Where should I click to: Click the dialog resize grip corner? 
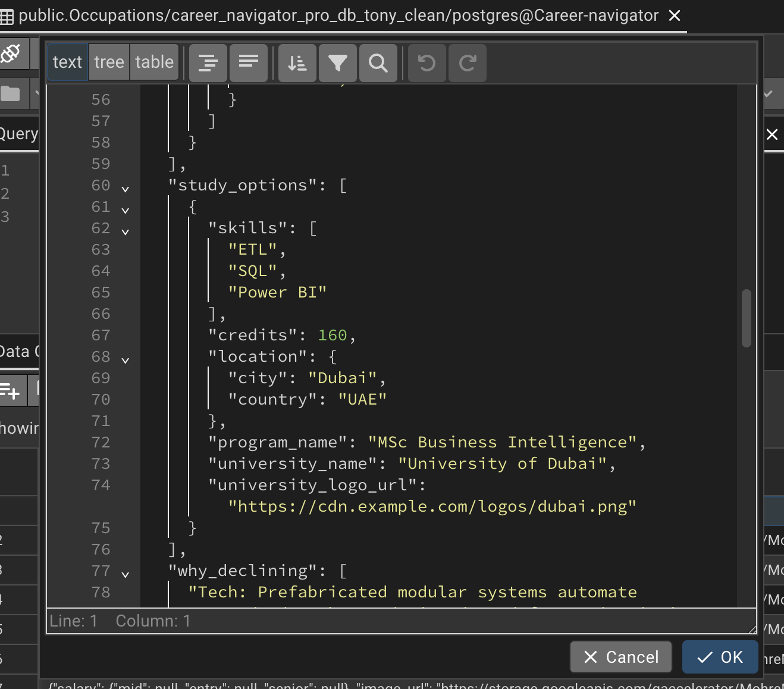pos(752,629)
